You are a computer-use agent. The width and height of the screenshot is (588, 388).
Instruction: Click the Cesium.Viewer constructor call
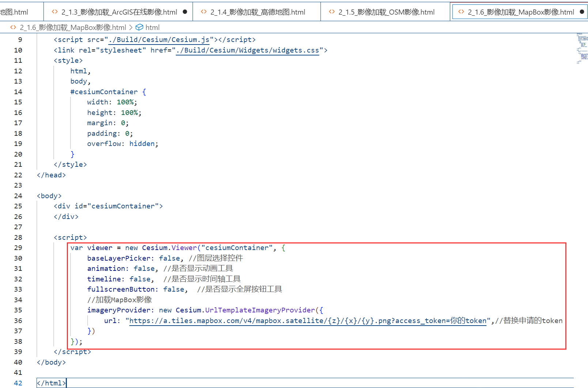coord(170,248)
